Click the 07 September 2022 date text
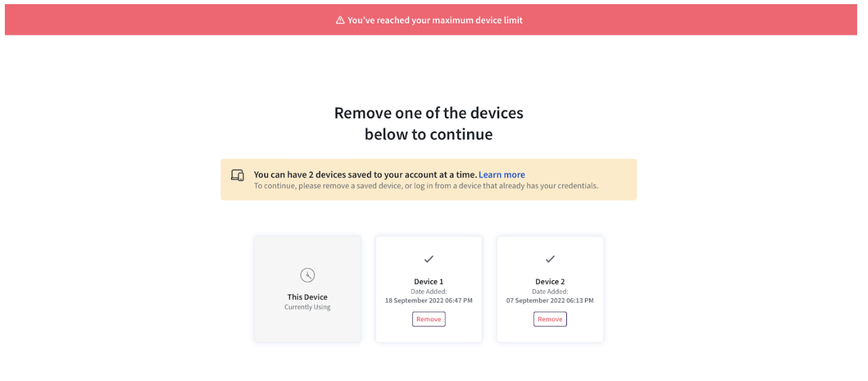The width and height of the screenshot is (868, 381). (x=550, y=300)
